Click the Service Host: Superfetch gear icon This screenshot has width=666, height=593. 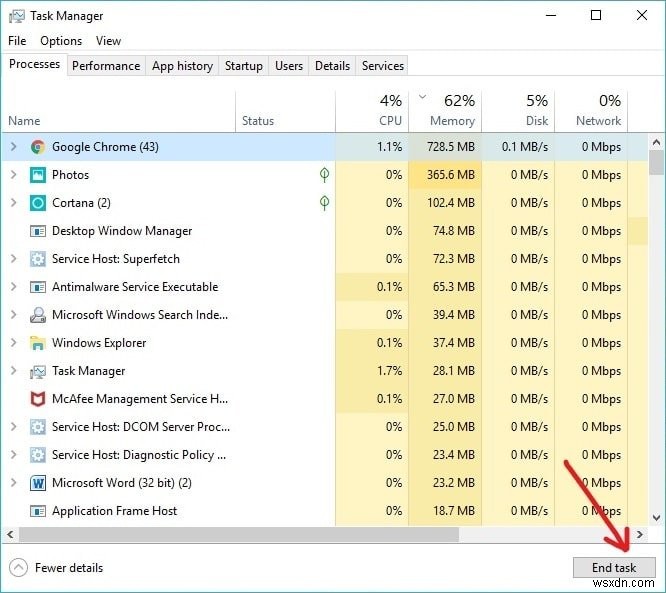[x=38, y=259]
